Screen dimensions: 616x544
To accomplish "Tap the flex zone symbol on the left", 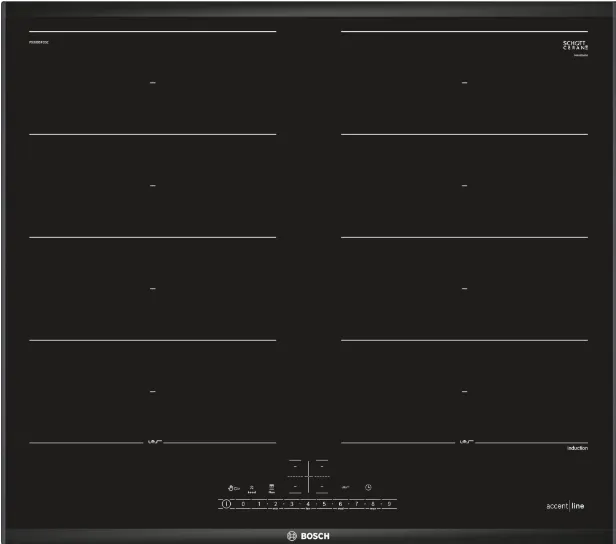I will (x=155, y=441).
